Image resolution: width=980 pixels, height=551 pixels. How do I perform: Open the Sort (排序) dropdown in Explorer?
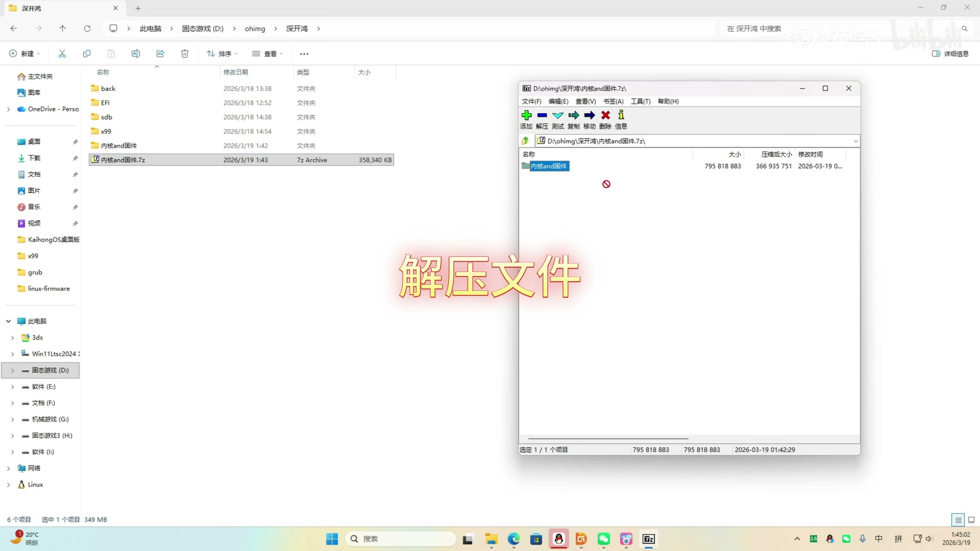(x=222, y=54)
